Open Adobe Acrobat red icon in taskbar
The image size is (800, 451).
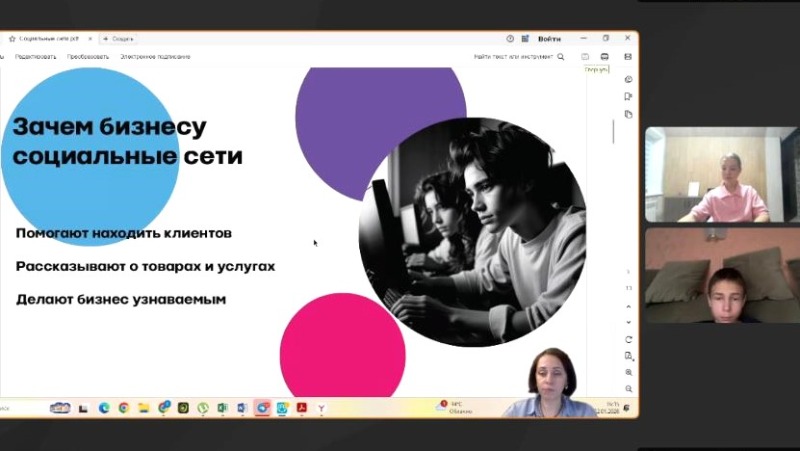(x=302, y=408)
